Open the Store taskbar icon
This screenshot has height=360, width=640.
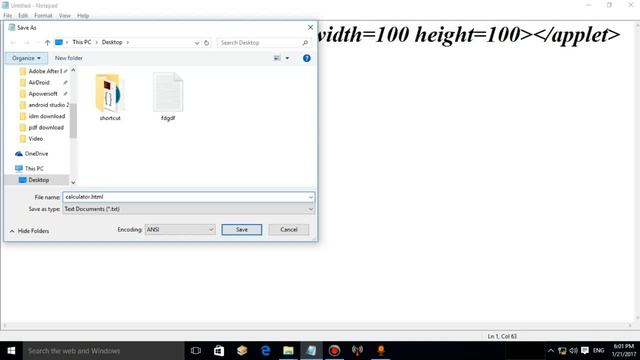tap(219, 351)
